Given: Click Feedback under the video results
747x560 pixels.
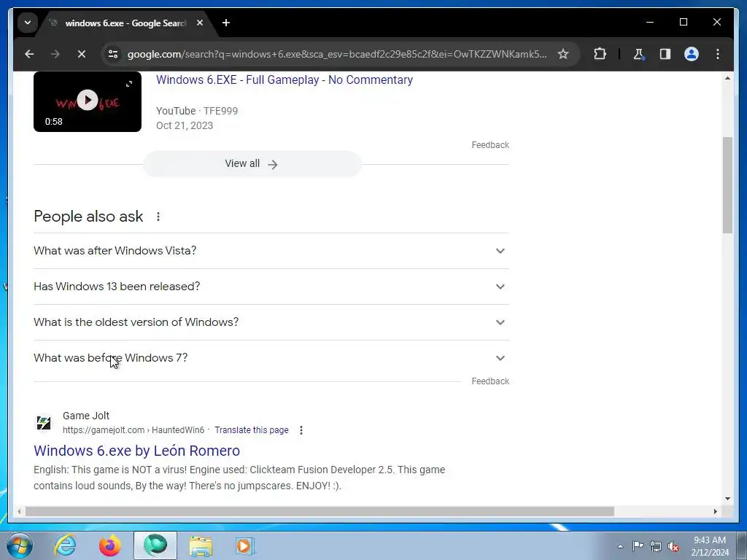Looking at the screenshot, I should click(490, 145).
